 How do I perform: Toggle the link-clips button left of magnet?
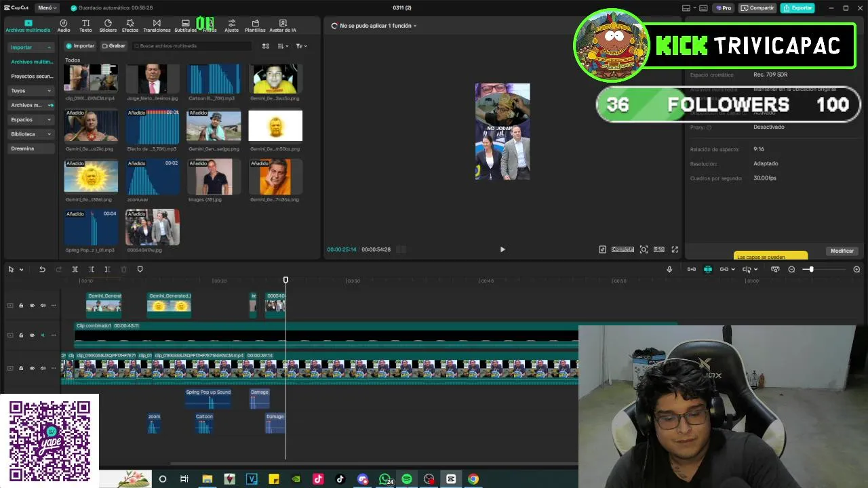(691, 269)
